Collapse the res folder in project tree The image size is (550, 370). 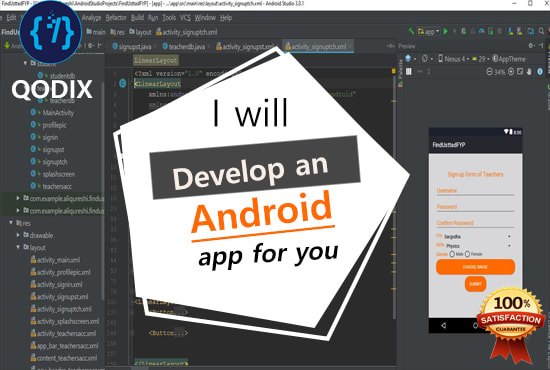11,223
